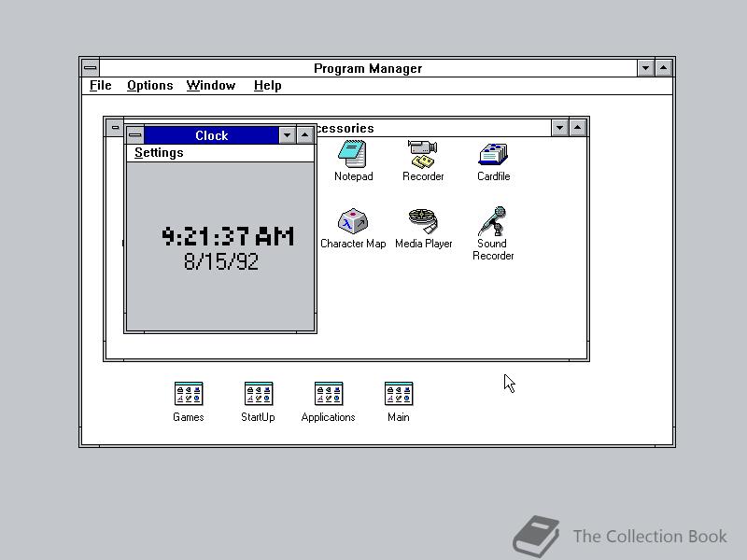This screenshot has height=560, width=747.
Task: Open the Help menu
Action: tap(267, 86)
